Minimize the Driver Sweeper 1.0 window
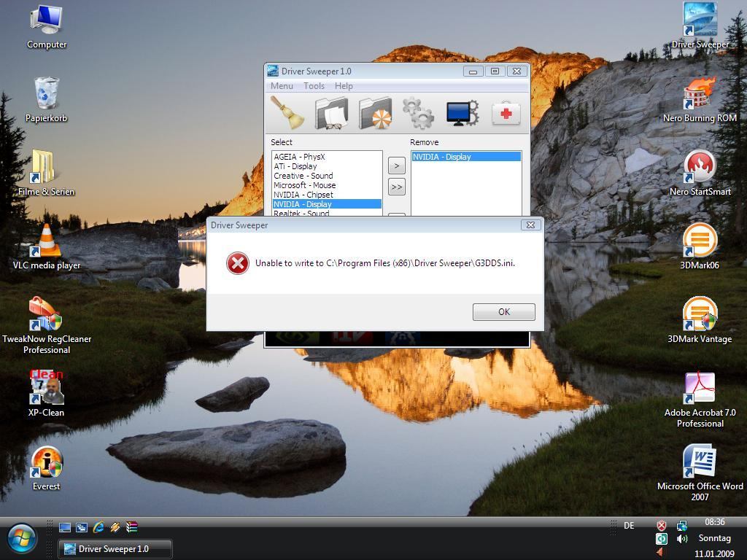Screen dimensions: 747x560 pos(473,71)
